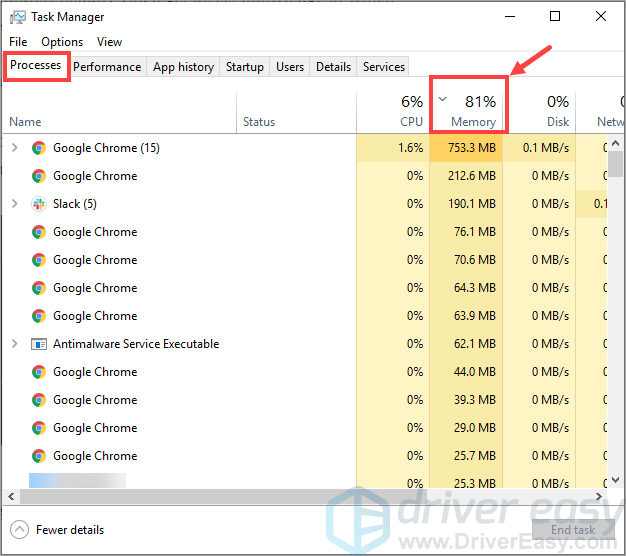Switch to the Processes tab

point(36,65)
